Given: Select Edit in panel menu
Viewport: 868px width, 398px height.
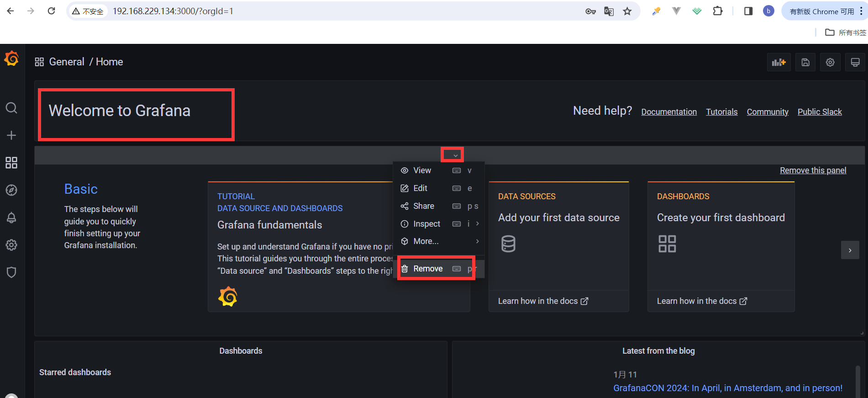Looking at the screenshot, I should point(438,188).
